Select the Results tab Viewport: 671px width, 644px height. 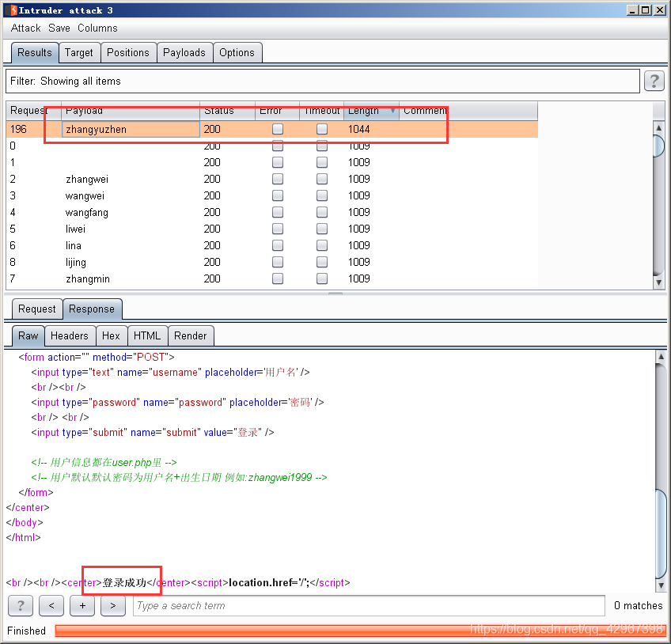[x=35, y=53]
